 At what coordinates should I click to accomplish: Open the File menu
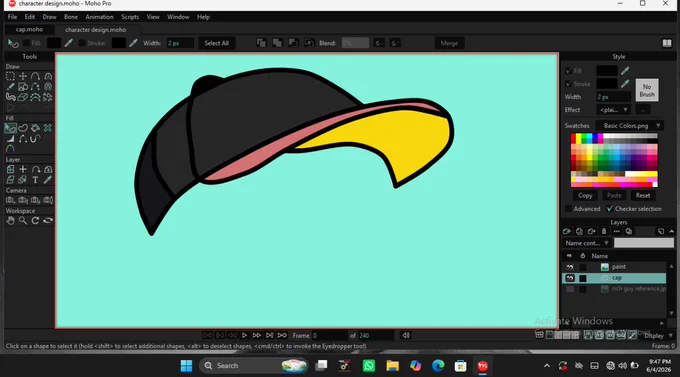12,17
